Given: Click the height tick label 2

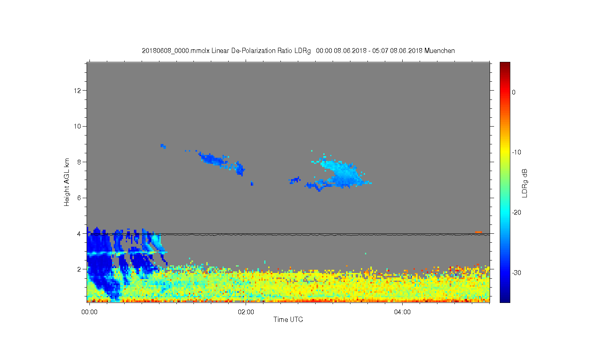Looking at the screenshot, I should tap(79, 269).
